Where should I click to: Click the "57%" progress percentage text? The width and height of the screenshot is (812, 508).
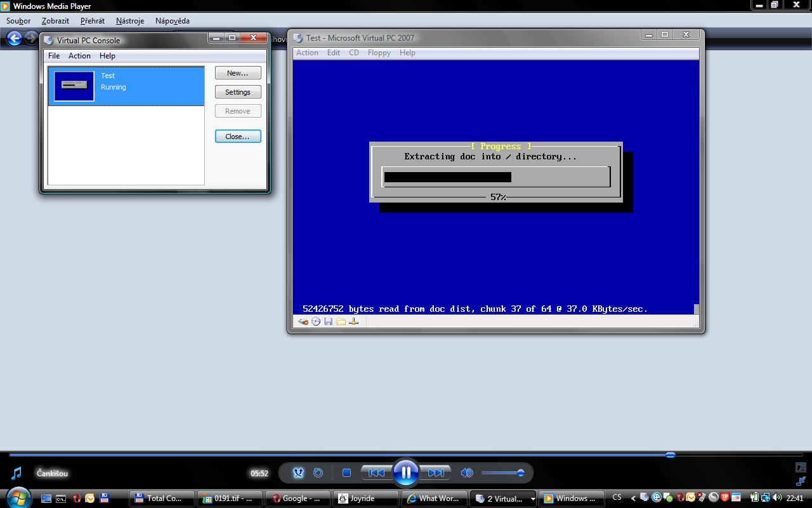tap(498, 197)
